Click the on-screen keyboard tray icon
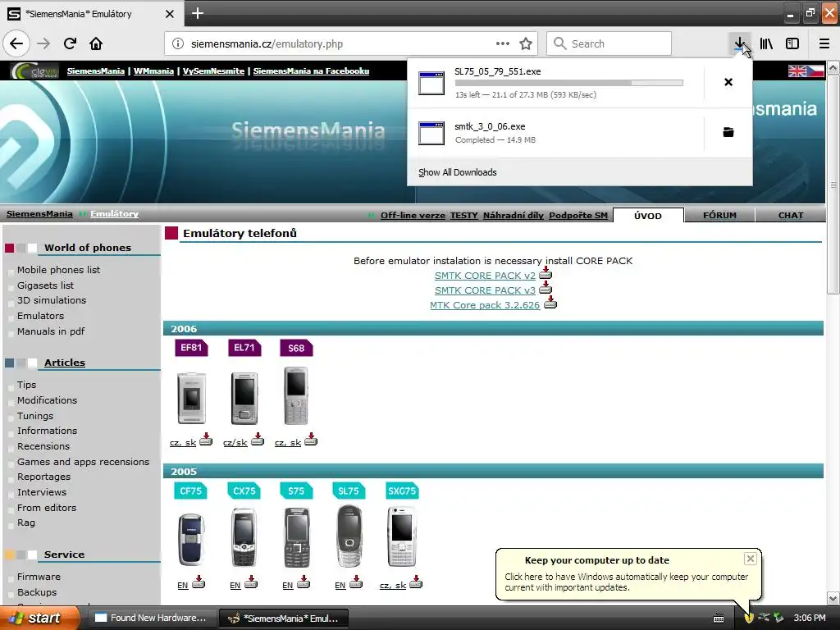840x630 pixels. tap(719, 619)
